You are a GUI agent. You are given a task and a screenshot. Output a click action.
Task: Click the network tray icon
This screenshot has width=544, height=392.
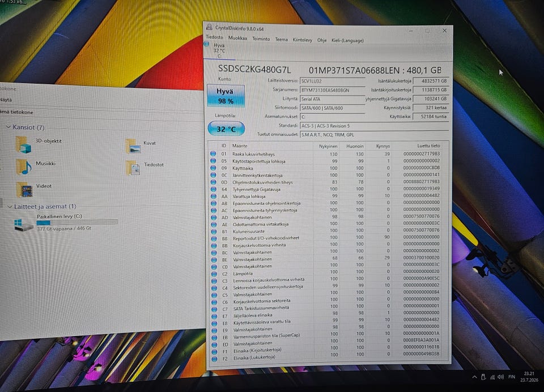(492, 377)
